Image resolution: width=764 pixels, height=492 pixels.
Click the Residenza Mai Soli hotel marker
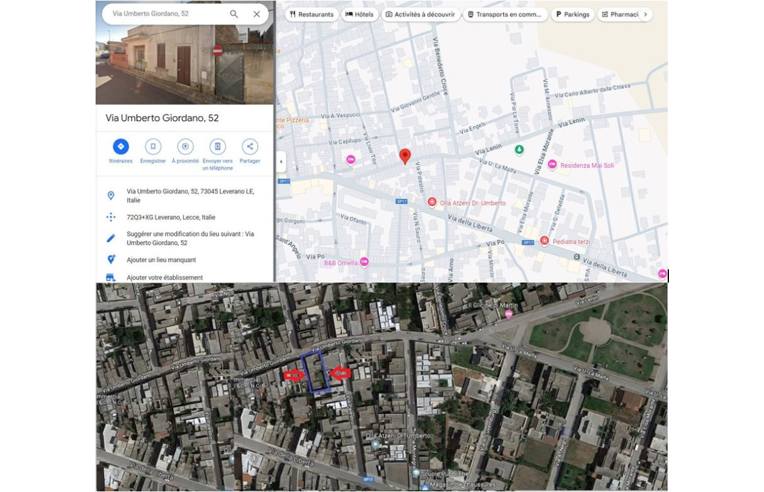[552, 165]
